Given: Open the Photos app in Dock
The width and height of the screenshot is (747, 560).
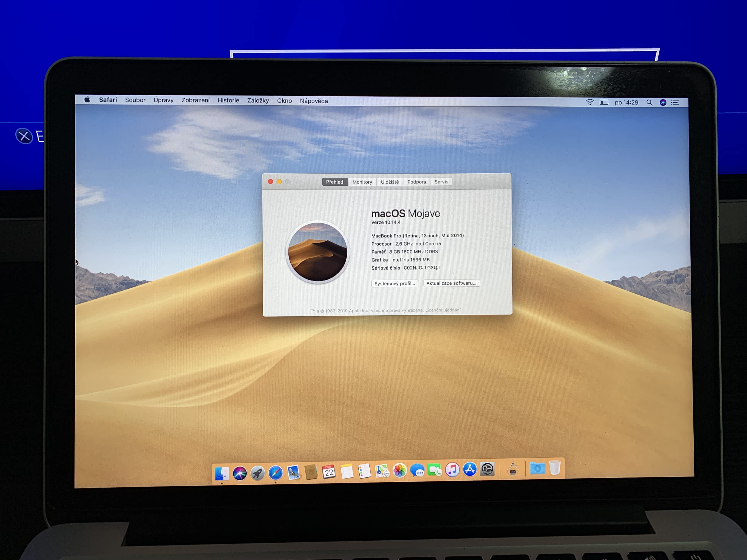Looking at the screenshot, I should (399, 471).
